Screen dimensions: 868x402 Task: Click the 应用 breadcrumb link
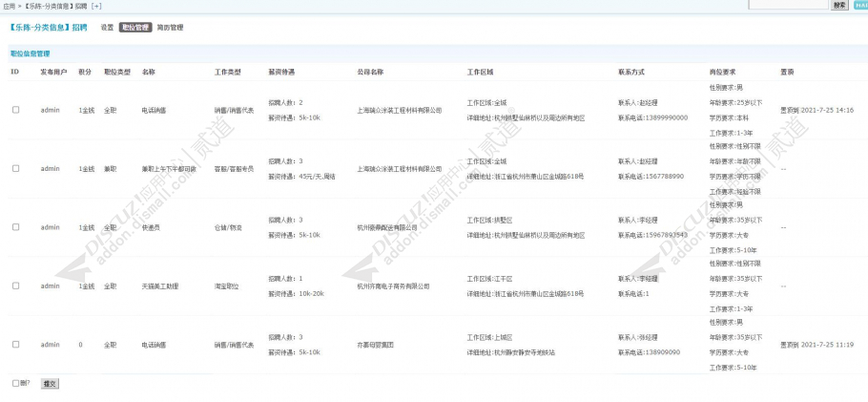coord(9,6)
